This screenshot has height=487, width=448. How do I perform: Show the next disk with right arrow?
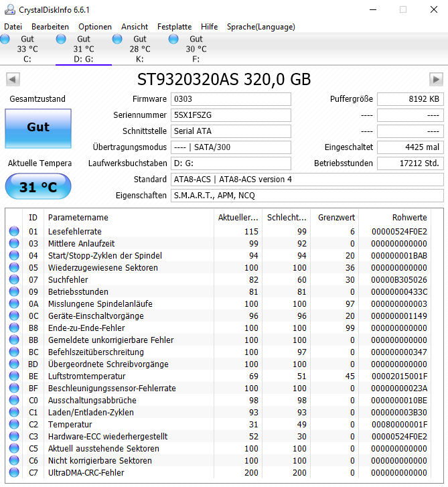pos(436,80)
